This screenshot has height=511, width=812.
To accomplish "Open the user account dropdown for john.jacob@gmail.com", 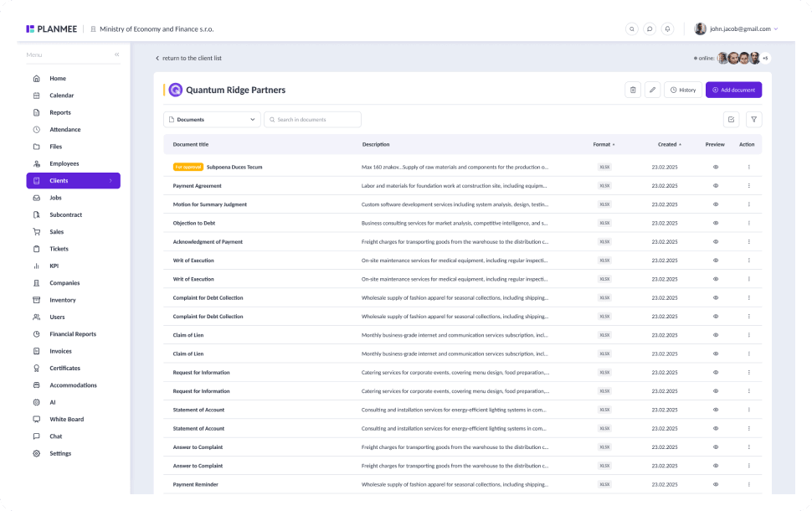I will pos(737,29).
